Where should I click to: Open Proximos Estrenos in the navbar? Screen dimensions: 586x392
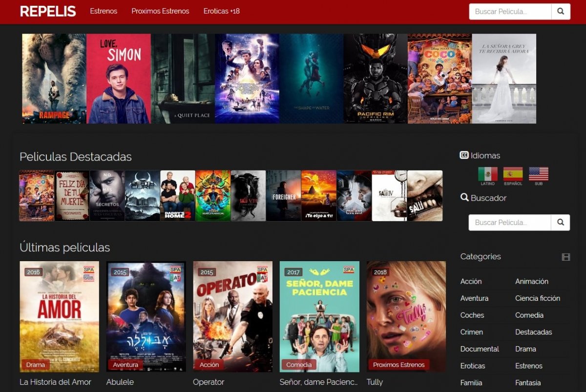(x=160, y=11)
